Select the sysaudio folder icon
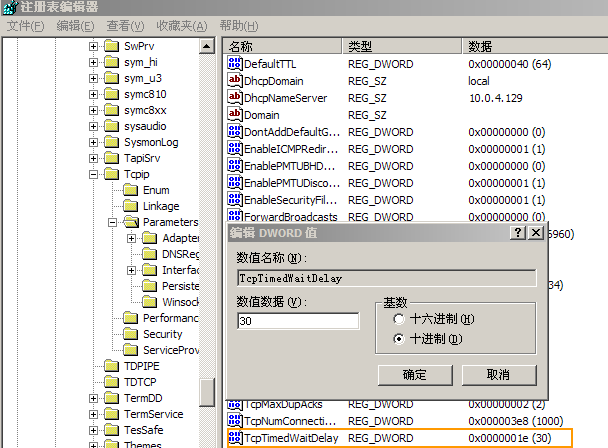The width and height of the screenshot is (608, 448). (x=111, y=126)
